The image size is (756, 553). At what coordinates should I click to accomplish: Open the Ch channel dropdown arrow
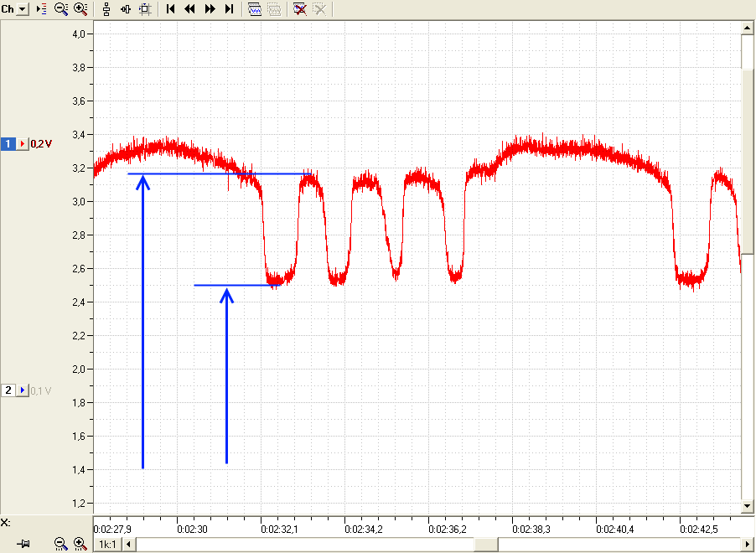pos(22,8)
